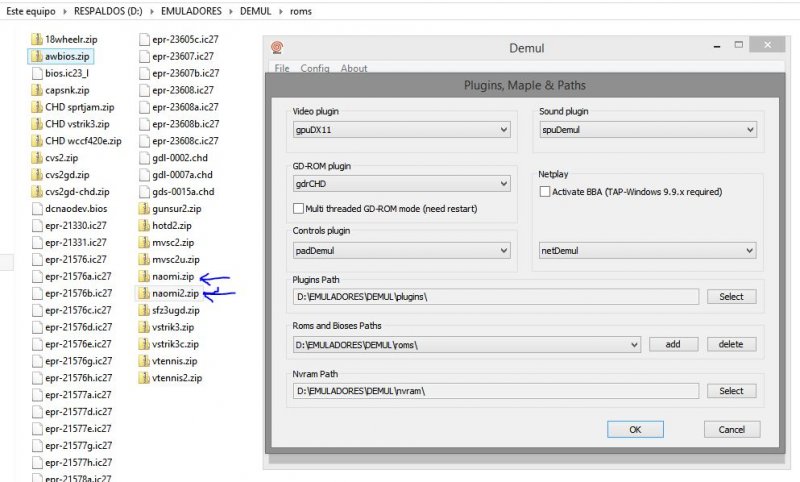Click Select button for Plugins Path
800x482 pixels.
(731, 296)
